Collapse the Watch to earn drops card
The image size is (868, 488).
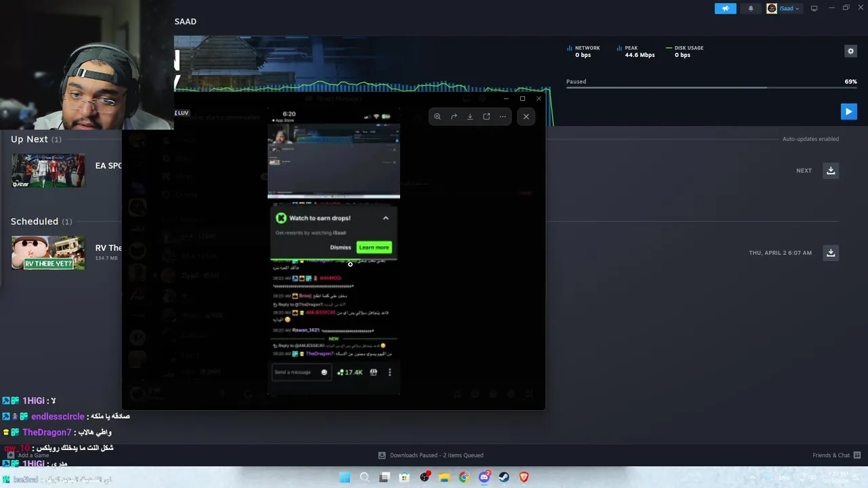(386, 218)
